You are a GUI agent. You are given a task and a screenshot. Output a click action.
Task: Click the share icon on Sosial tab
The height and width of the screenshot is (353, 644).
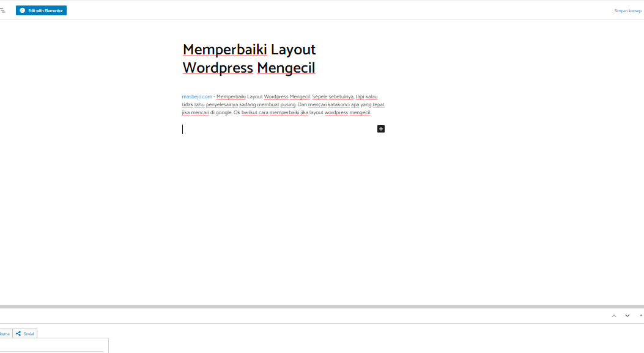(18, 333)
